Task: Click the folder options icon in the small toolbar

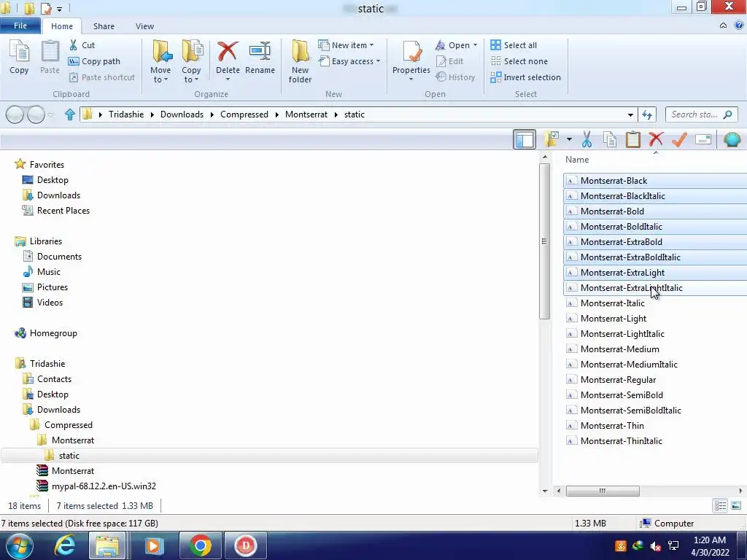Action: [553, 139]
